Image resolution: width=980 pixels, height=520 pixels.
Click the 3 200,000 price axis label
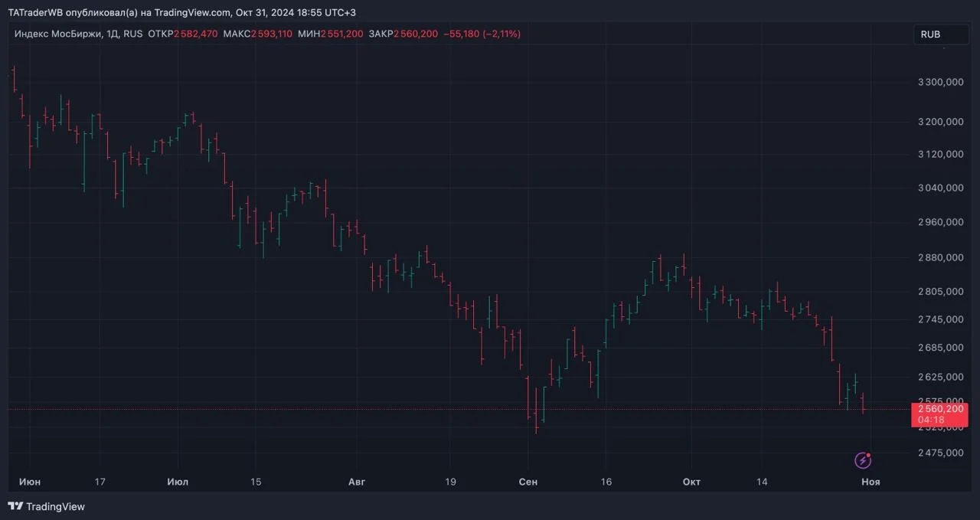(x=940, y=122)
